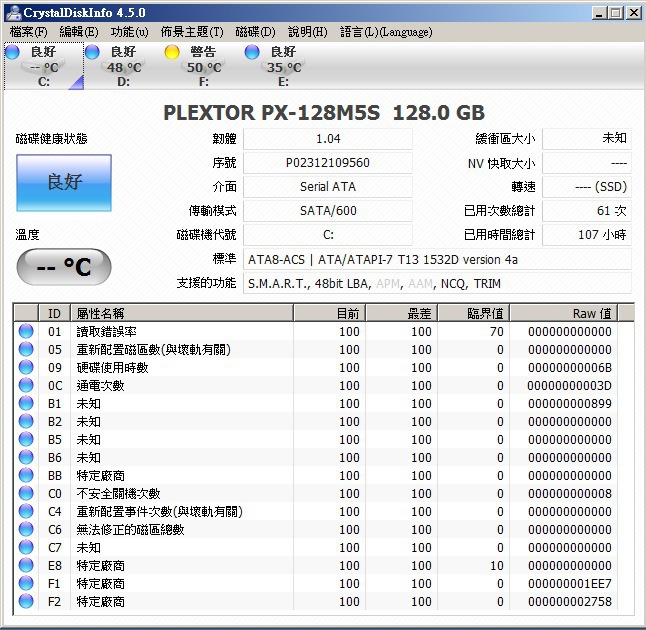Click status orb of attribute C0 不安全關機次數
The width and height of the screenshot is (646, 630).
click(26, 493)
